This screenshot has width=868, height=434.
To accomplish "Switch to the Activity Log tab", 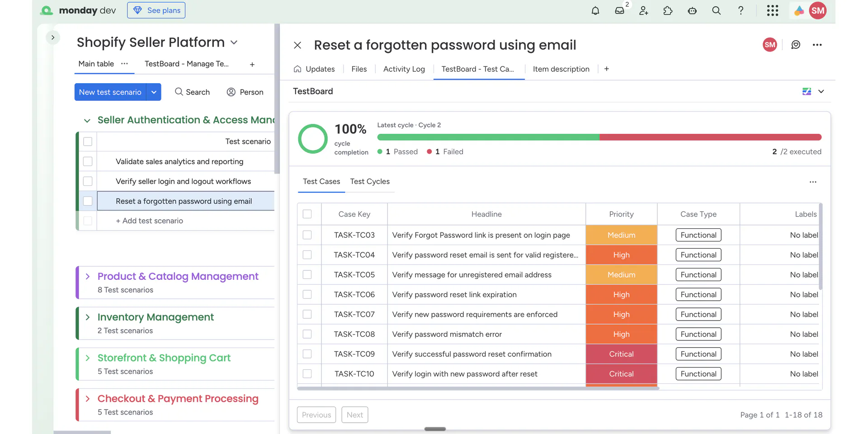I will click(x=404, y=69).
